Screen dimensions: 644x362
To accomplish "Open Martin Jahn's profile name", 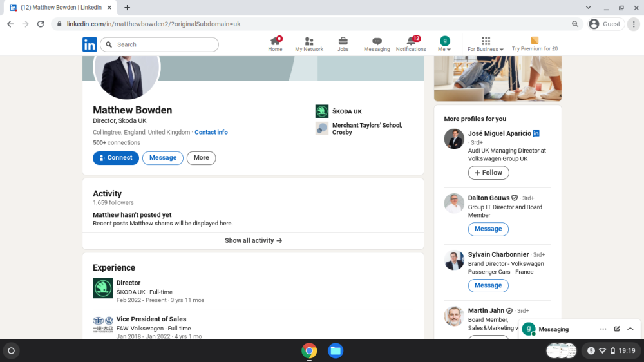I will [486, 311].
